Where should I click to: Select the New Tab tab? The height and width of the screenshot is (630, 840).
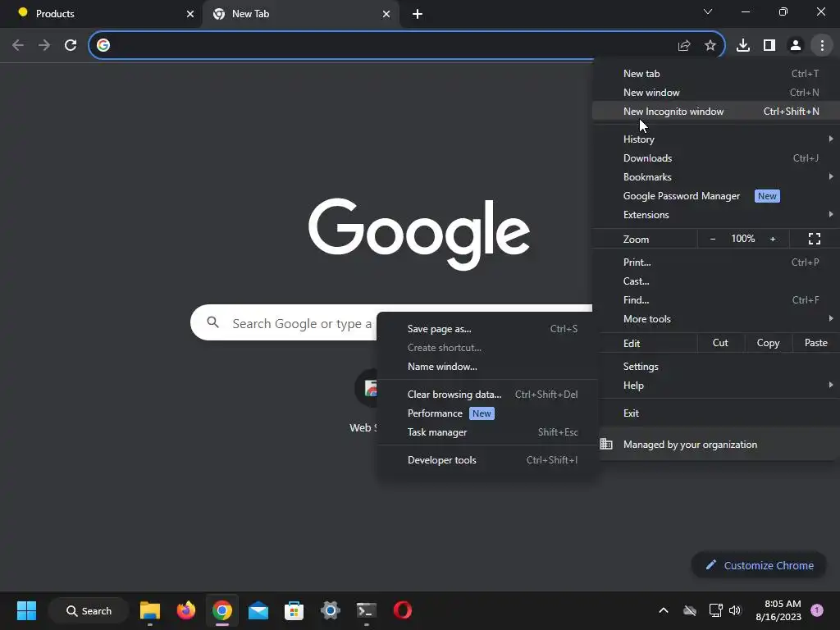(301, 14)
